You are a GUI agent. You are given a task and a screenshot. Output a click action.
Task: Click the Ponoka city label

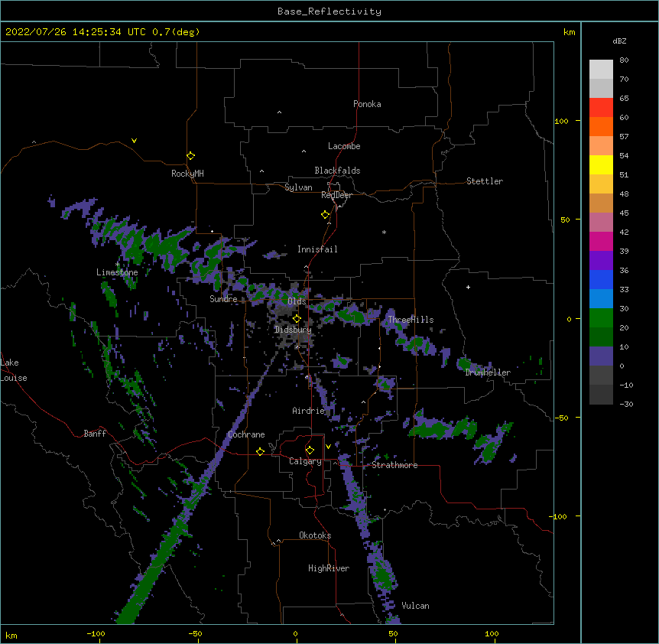[x=367, y=104]
